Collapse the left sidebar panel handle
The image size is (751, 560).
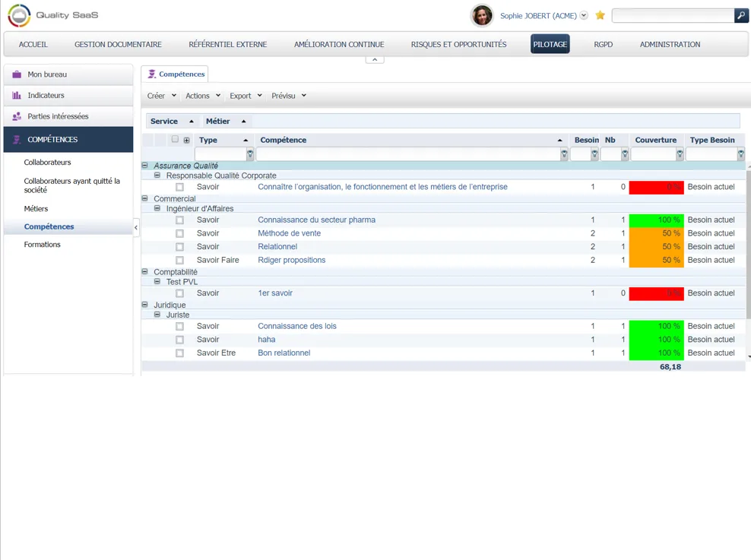(x=136, y=228)
